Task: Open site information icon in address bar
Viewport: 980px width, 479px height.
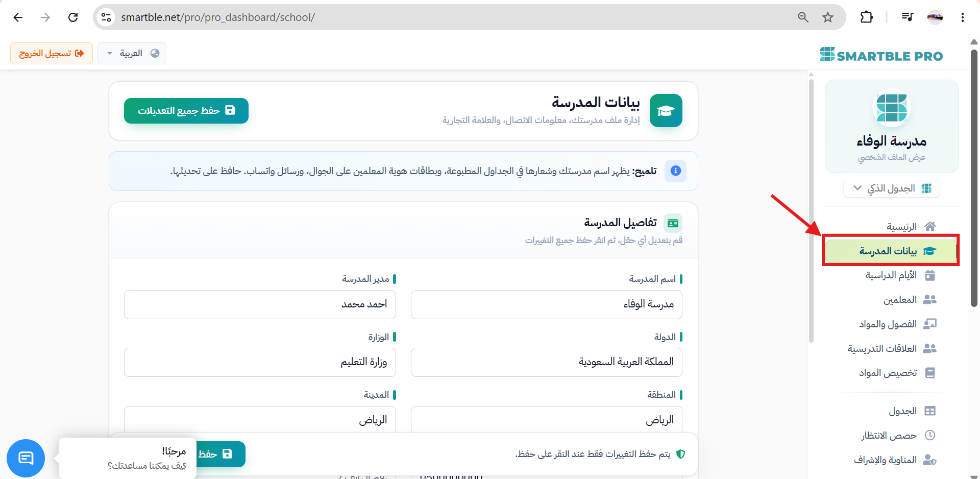Action: 106,17
